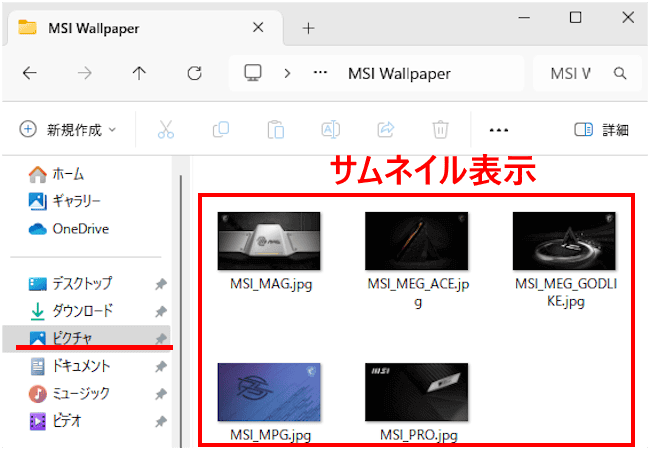Click the navigation pane vertical scrollbar
The width and height of the screenshot is (650, 450).
pos(180,311)
